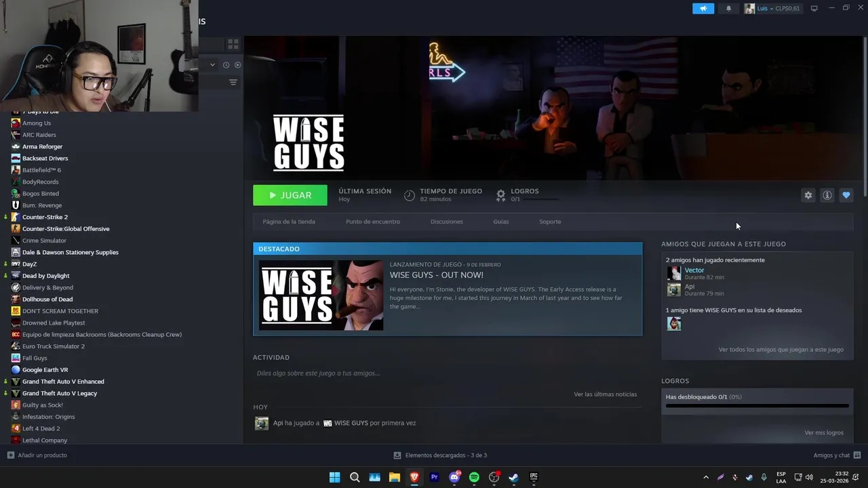
Task: Switch to Big Picture mode monitor icon
Action: [814, 8]
